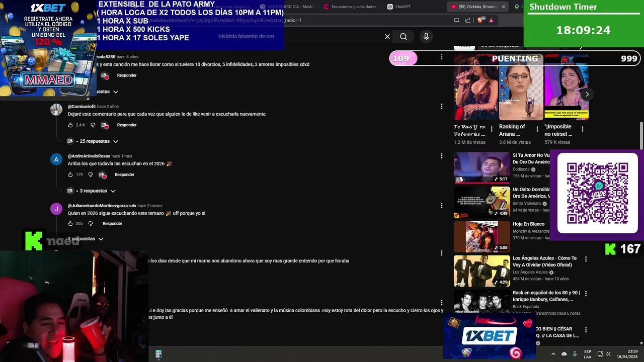Click the share icon in address bar
This screenshot has width=644, height=362.
[468, 20]
